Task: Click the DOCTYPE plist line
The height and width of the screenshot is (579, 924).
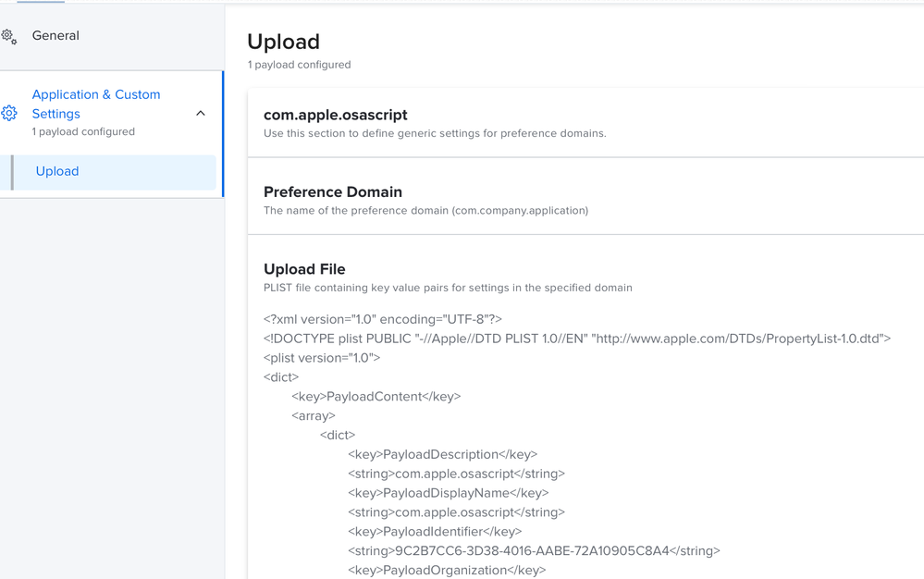Action: point(577,339)
